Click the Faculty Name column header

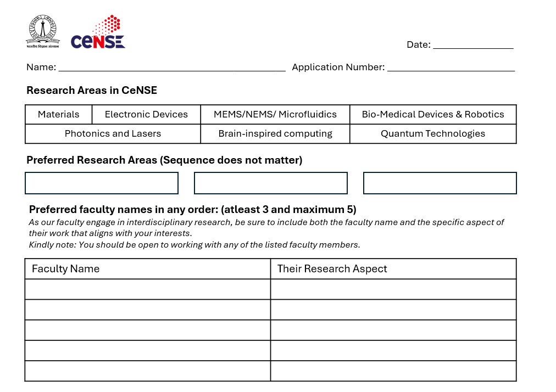coord(147,268)
